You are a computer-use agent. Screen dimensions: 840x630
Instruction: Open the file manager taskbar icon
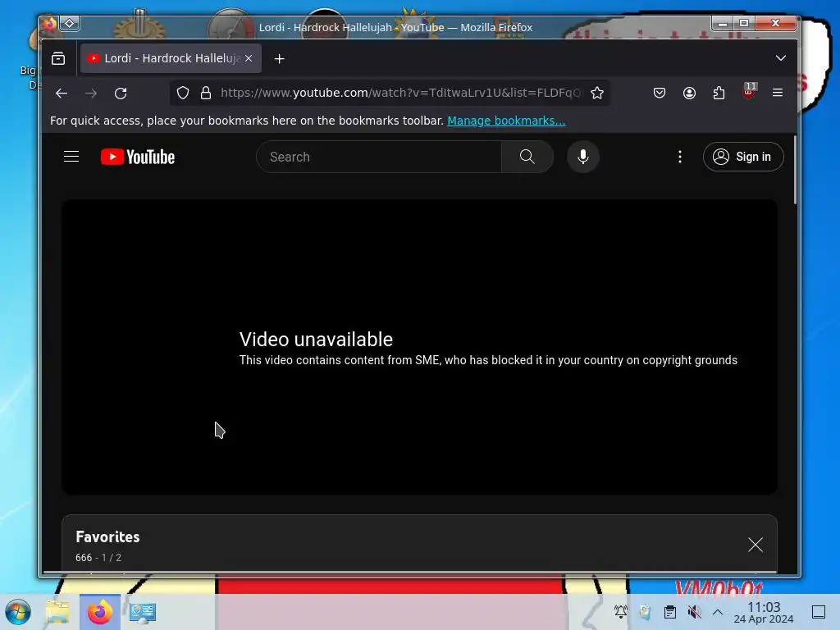(57, 612)
